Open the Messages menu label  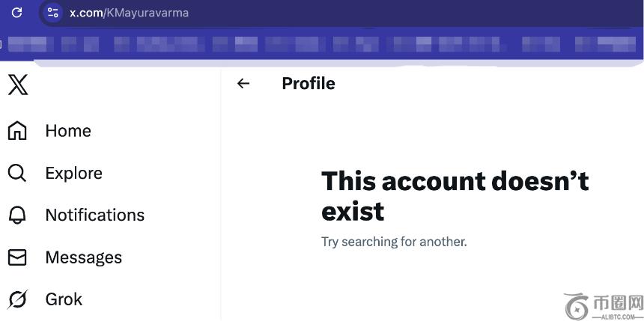click(x=83, y=257)
